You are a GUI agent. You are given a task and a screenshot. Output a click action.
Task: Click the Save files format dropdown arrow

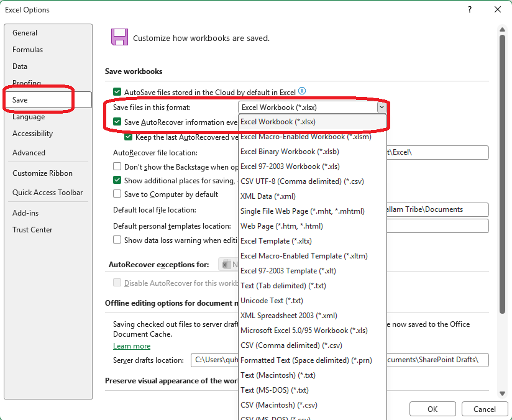pos(382,107)
